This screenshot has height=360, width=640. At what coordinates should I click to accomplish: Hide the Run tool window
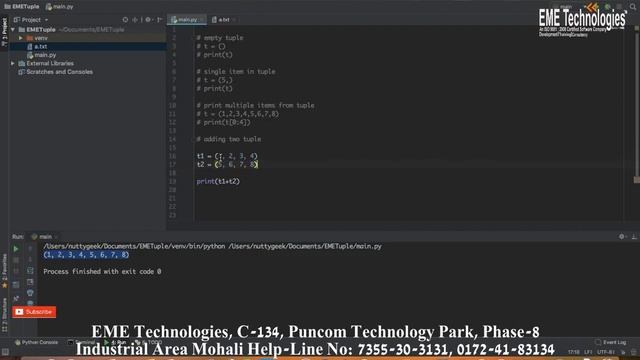coord(634,236)
